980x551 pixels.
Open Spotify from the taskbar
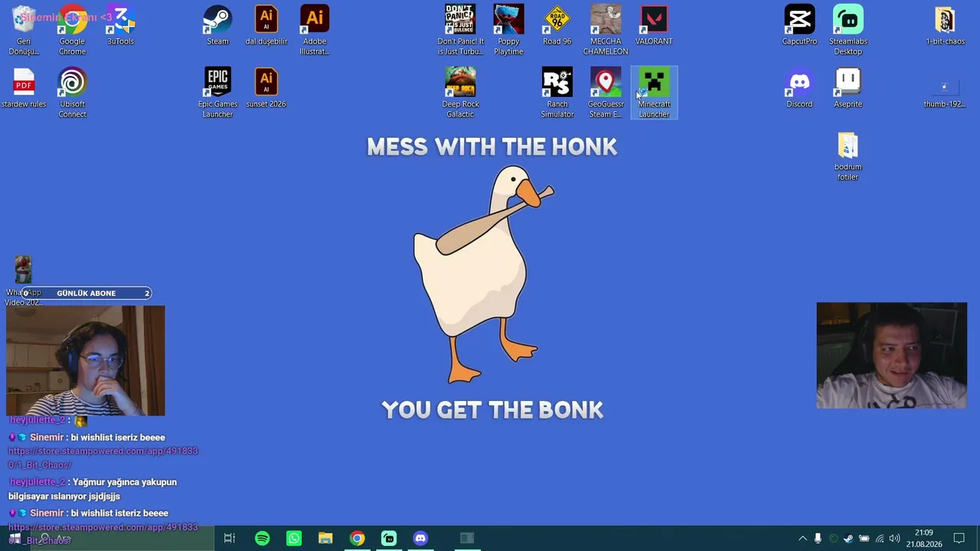pyautogui.click(x=263, y=538)
